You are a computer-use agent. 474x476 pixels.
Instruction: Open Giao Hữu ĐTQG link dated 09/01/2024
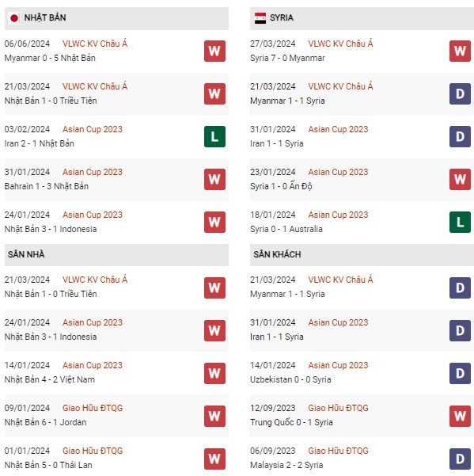click(93, 408)
